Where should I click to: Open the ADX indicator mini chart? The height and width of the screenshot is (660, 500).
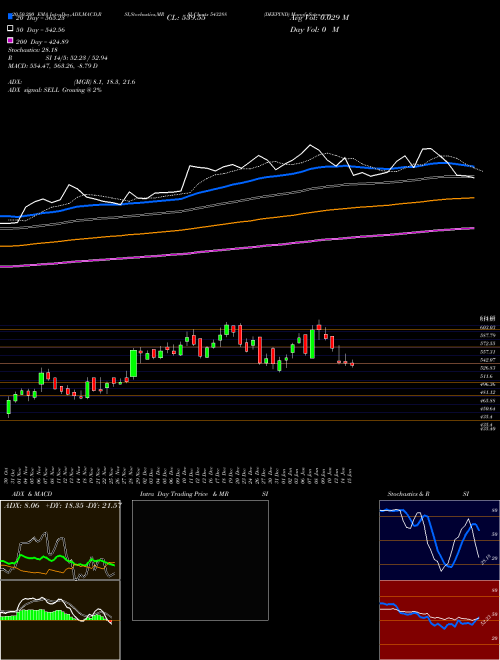(60, 540)
